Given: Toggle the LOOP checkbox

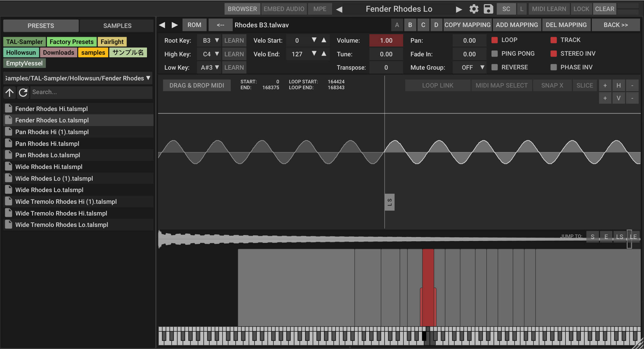Looking at the screenshot, I should pyautogui.click(x=494, y=40).
